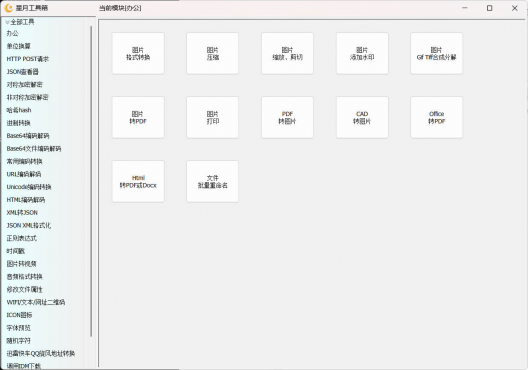The width and height of the screenshot is (528, 370).
Task: Select 对称加密解密 in the sidebar
Action: point(25,85)
